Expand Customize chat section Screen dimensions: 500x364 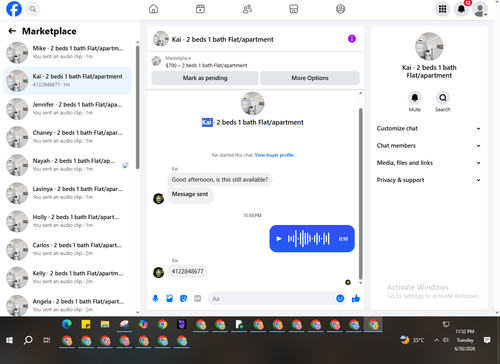[429, 128]
